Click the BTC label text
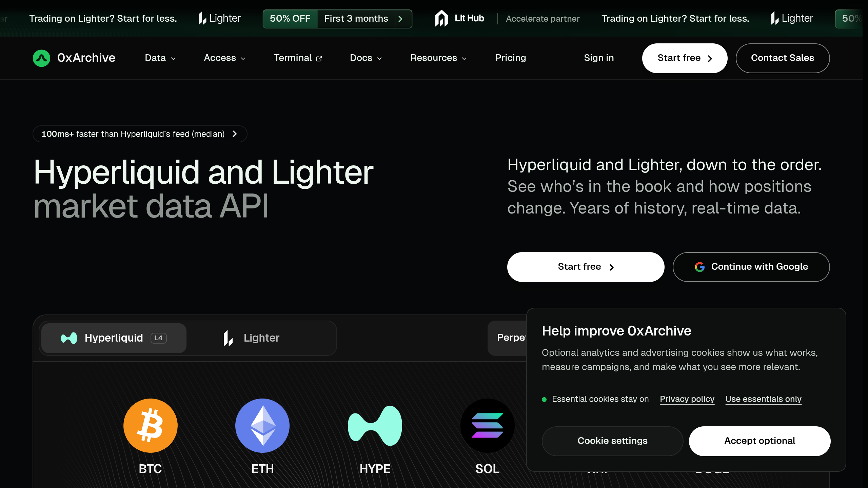The image size is (868, 488). coord(150,469)
